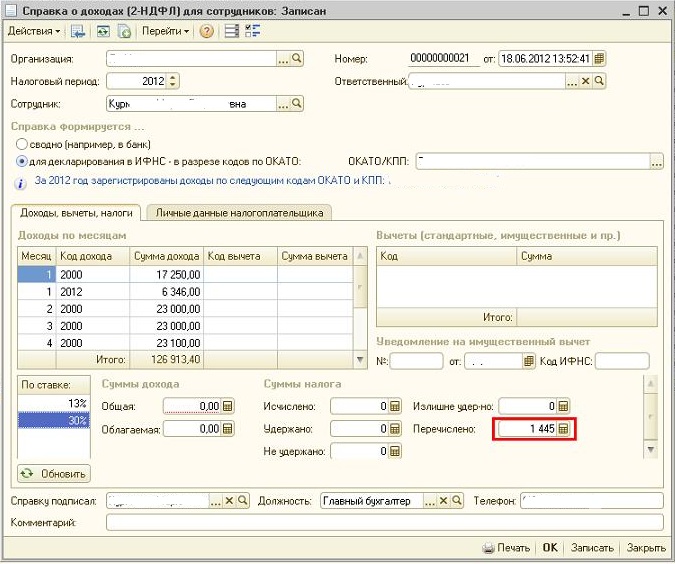Click the help question mark icon
675x564 pixels.
pos(207,31)
